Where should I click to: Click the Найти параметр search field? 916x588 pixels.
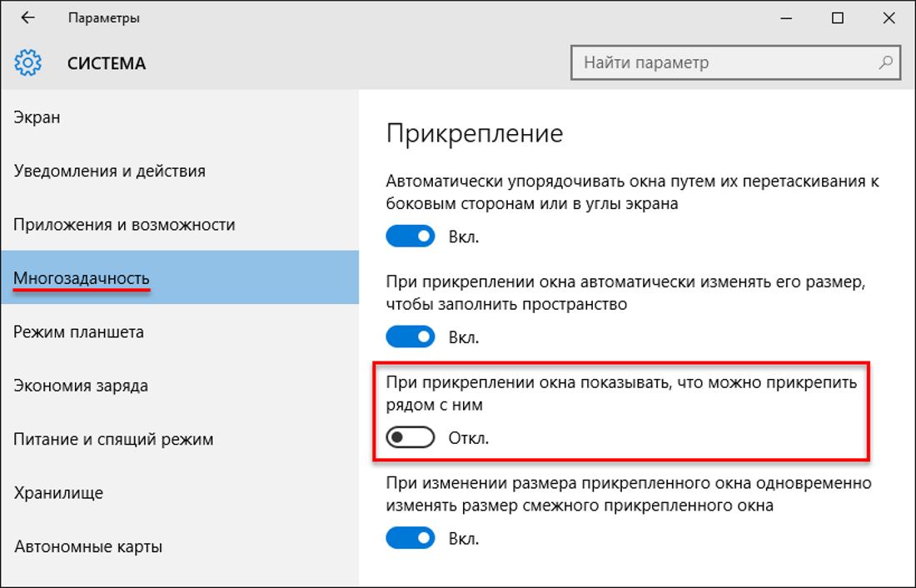tap(724, 62)
